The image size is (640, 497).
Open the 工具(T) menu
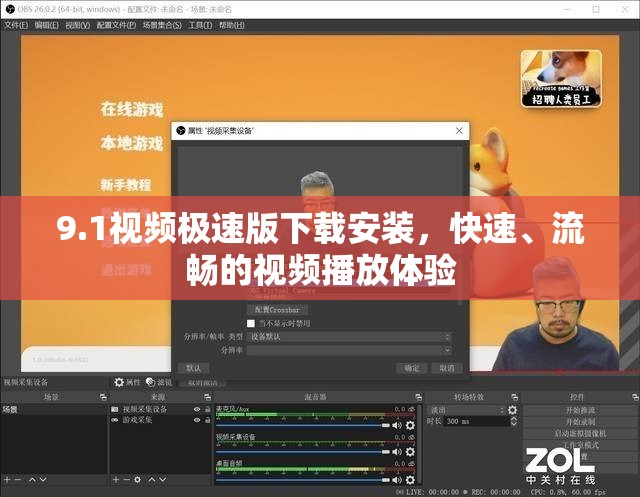tap(200, 25)
